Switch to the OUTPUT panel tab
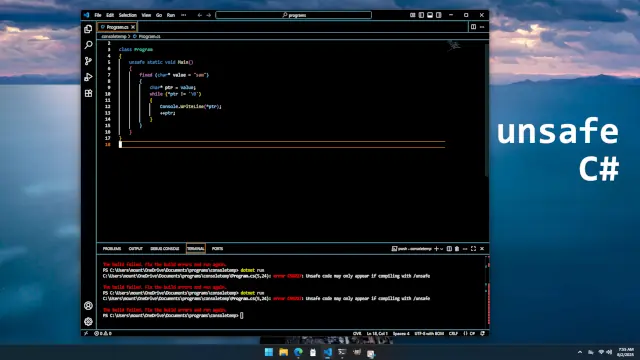 pyautogui.click(x=136, y=249)
